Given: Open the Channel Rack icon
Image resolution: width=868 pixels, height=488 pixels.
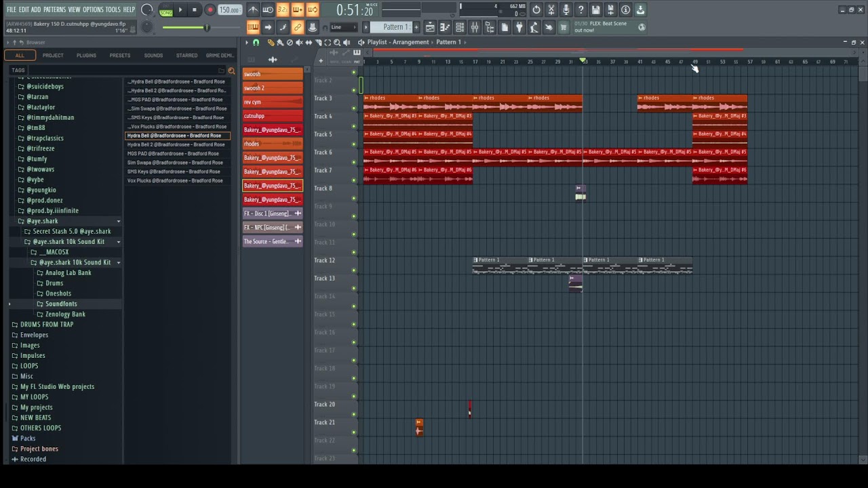Looking at the screenshot, I should (x=460, y=27).
